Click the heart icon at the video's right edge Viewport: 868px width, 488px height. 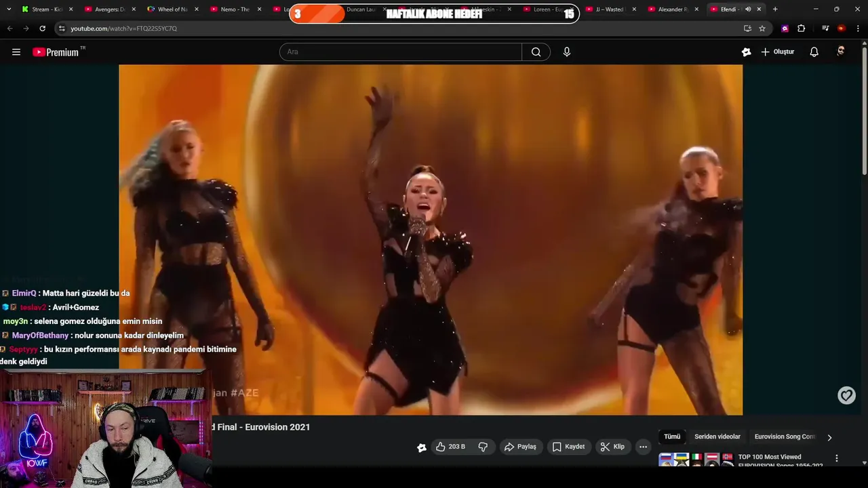846,395
